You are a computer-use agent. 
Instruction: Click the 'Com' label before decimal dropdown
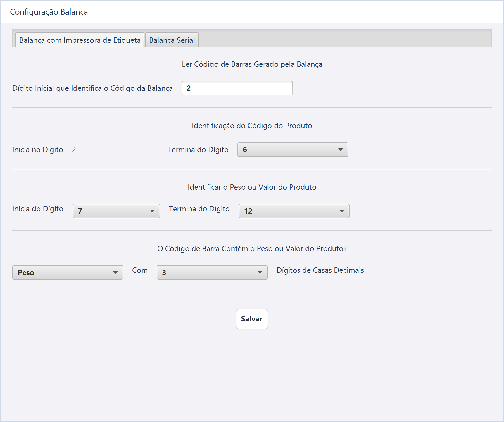[x=140, y=270]
